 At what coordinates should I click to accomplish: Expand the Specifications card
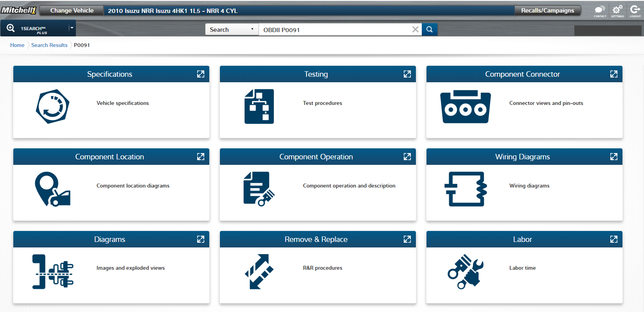point(201,74)
